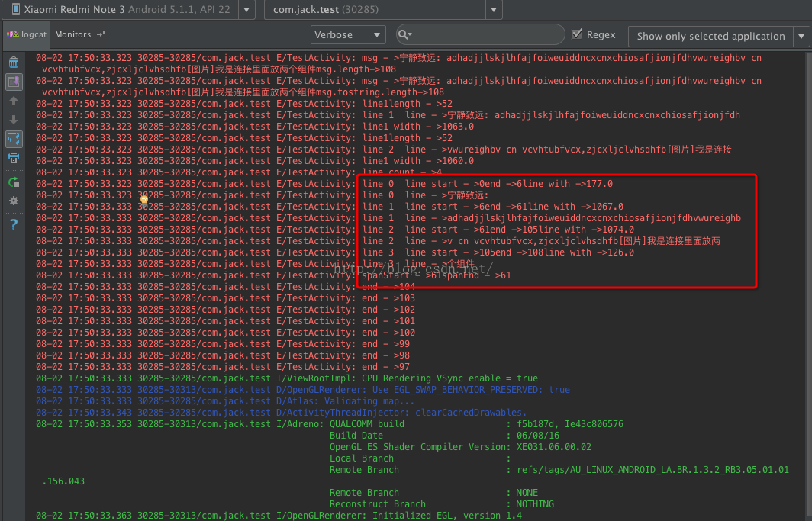Image resolution: width=812 pixels, height=521 pixels.
Task: Select 'OpenGL ES Shader Compiler Version' text
Action: [x=418, y=447]
